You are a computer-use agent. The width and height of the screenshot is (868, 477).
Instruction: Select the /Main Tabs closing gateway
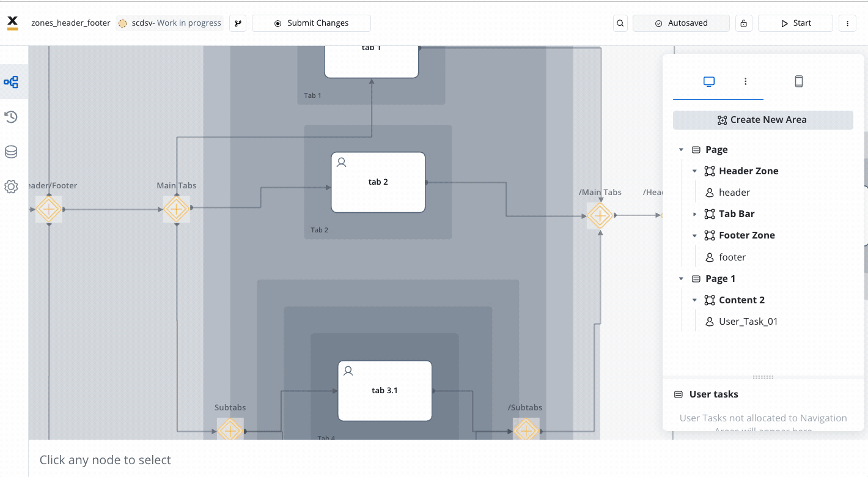point(600,216)
